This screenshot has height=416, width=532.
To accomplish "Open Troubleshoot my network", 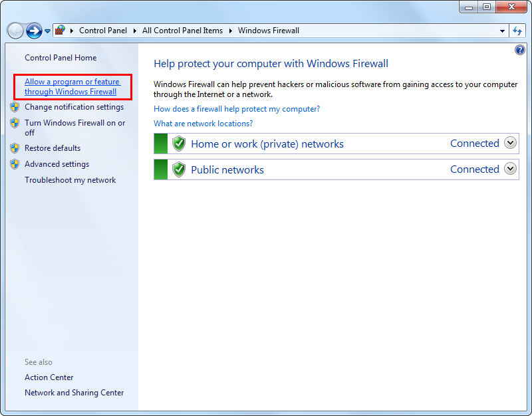I will tap(70, 180).
